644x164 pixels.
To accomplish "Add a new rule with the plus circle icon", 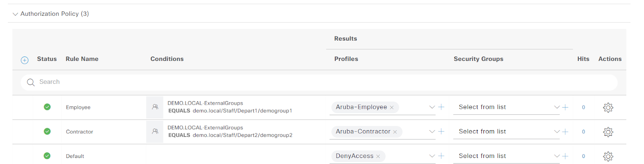I will pyautogui.click(x=25, y=60).
